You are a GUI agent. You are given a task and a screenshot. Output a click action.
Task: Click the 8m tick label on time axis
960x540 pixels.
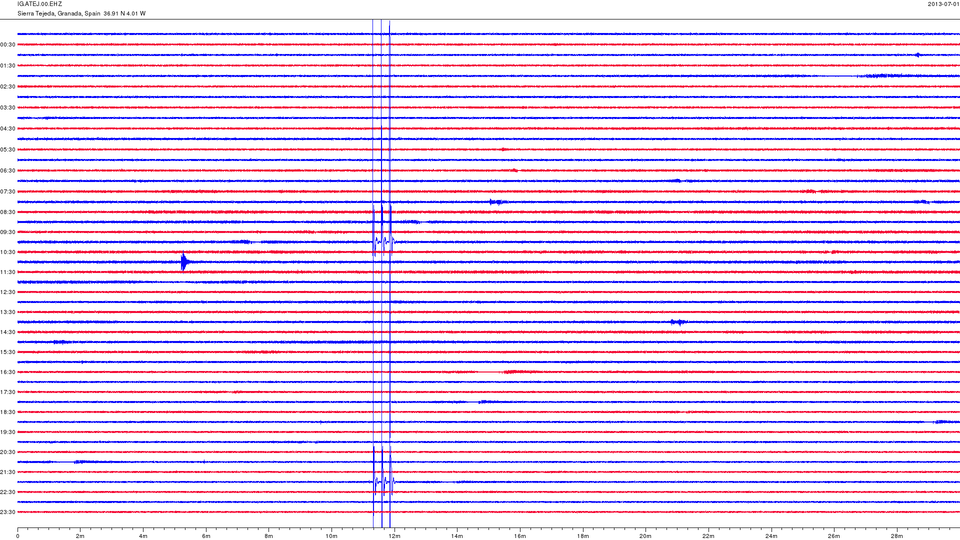point(269,536)
